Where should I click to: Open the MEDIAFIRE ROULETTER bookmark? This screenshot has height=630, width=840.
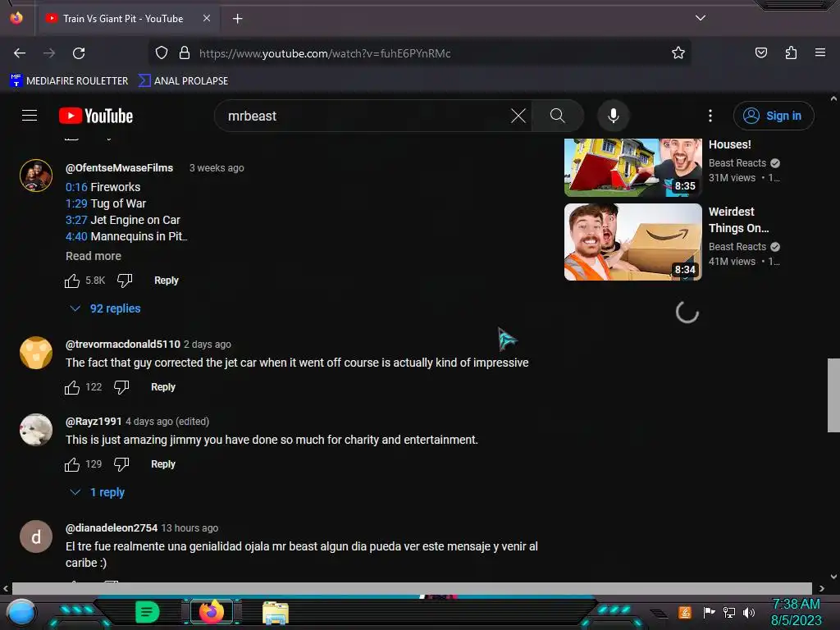point(69,81)
